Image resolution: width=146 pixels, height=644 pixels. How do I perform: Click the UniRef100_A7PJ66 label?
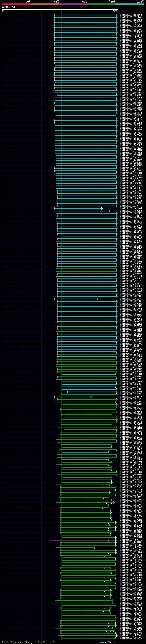[x=131, y=98]
